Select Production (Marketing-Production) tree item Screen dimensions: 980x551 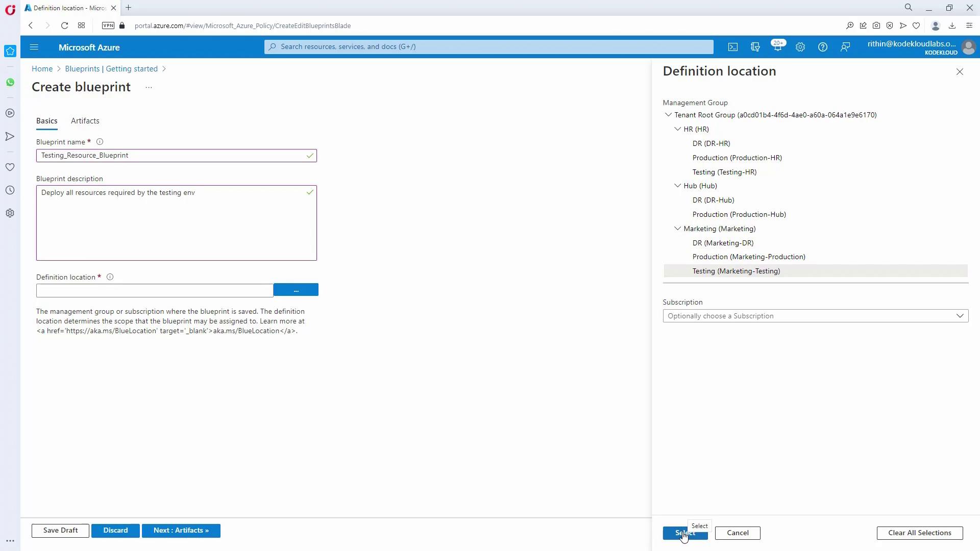pos(749,257)
